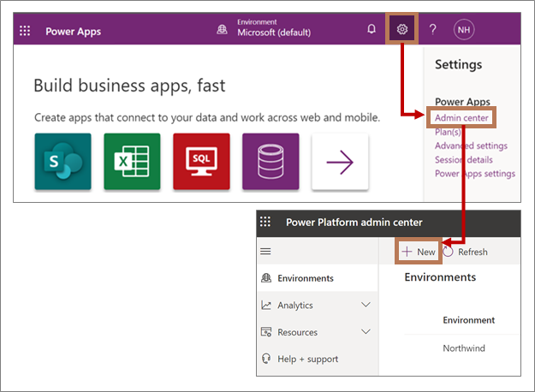The height and width of the screenshot is (392, 535).
Task: Open the NH account avatar
Action: [x=464, y=29]
